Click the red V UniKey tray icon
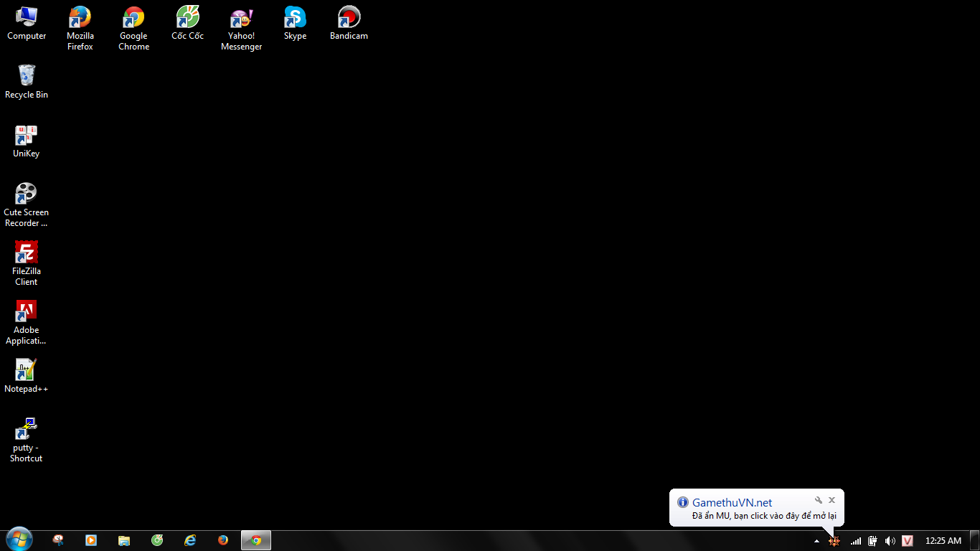The image size is (980, 551). [x=908, y=541]
